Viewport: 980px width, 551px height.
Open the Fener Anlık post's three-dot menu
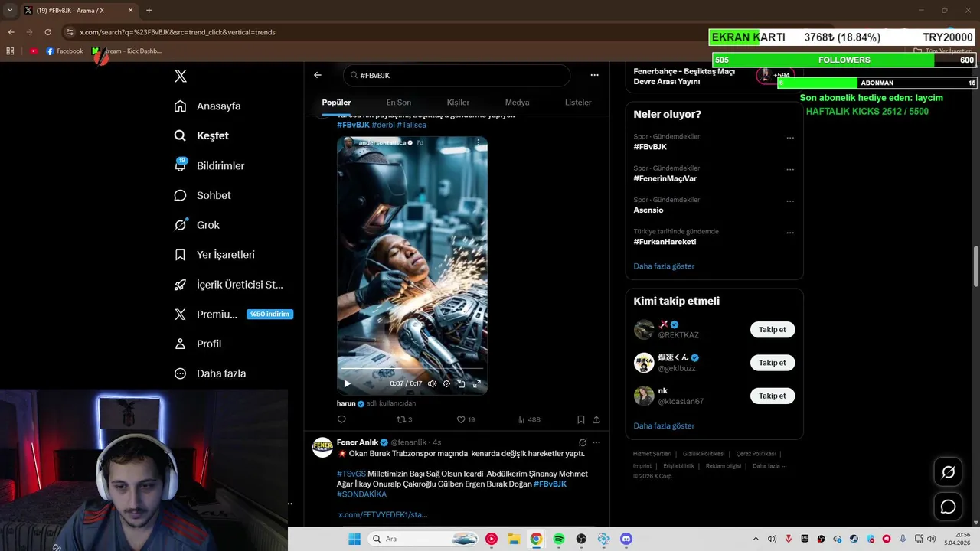pyautogui.click(x=596, y=442)
